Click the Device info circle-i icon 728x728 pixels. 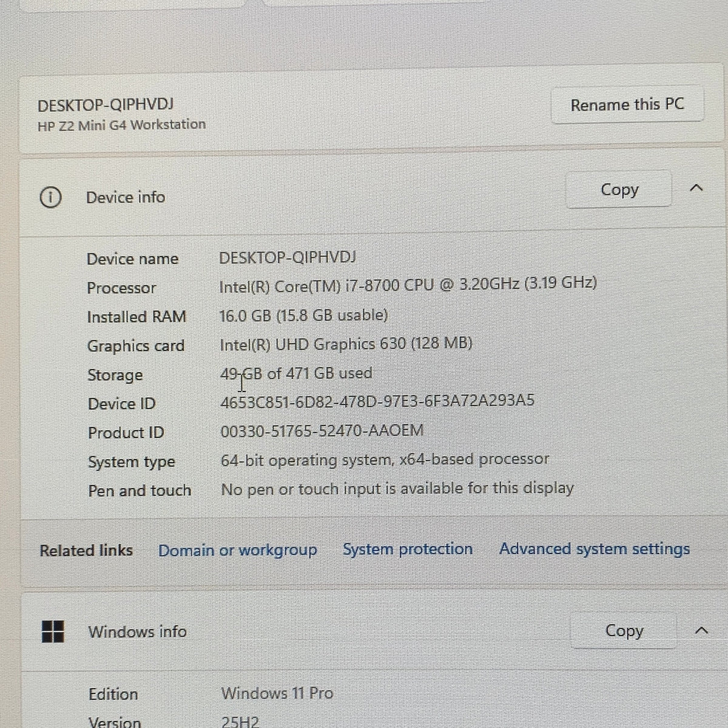(x=50, y=197)
